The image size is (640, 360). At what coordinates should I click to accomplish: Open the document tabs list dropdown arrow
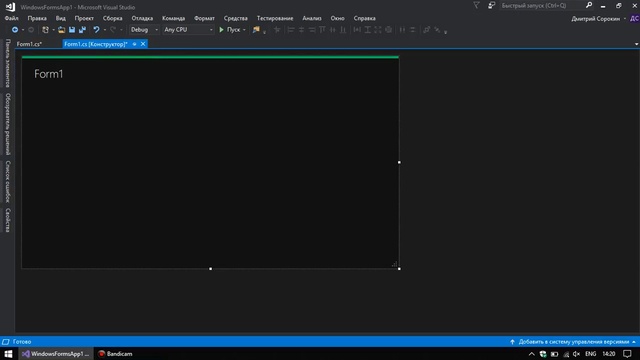click(636, 44)
